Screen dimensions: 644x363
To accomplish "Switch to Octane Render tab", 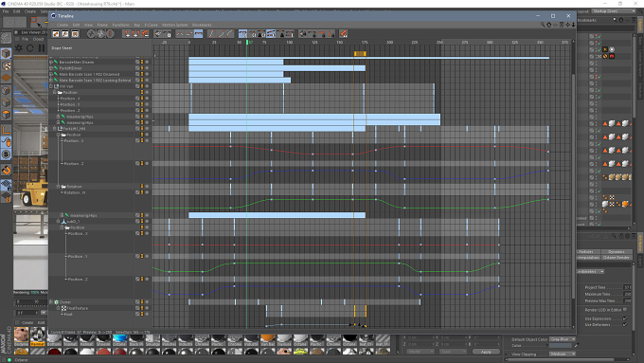I will click(x=617, y=258).
